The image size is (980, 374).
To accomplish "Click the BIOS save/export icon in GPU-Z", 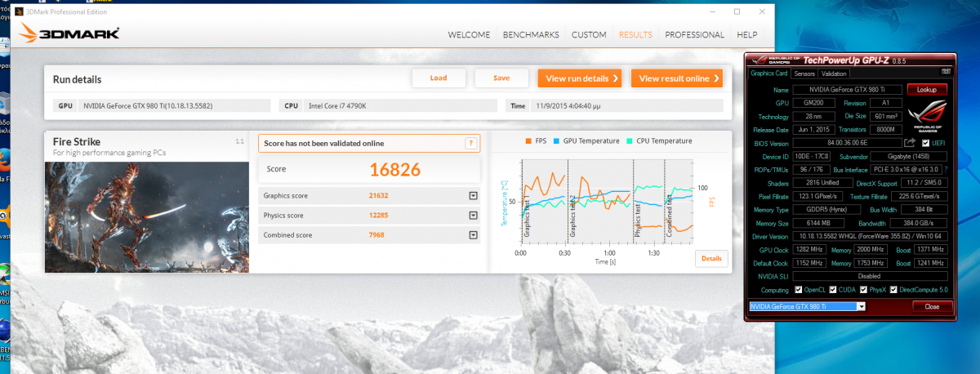I will tap(910, 141).
